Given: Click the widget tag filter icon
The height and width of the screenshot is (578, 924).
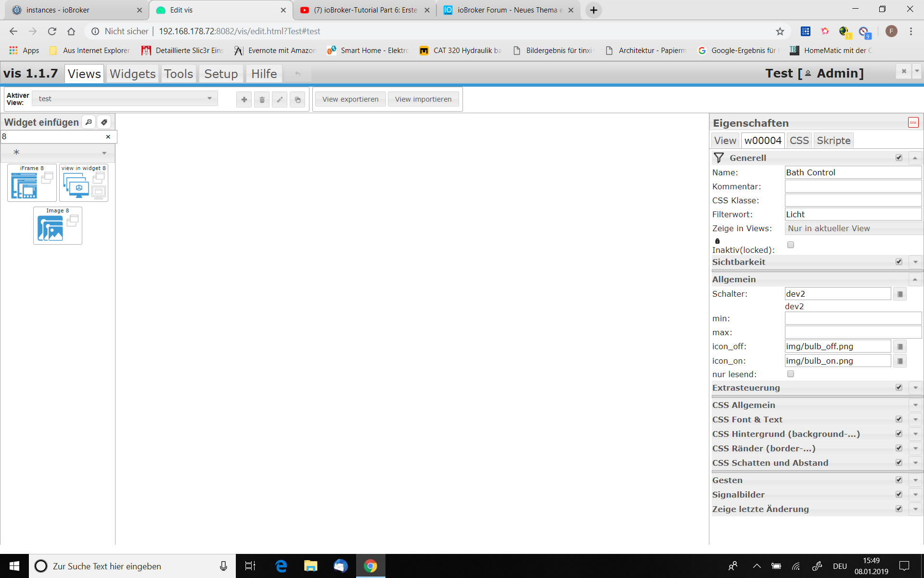Looking at the screenshot, I should [104, 122].
